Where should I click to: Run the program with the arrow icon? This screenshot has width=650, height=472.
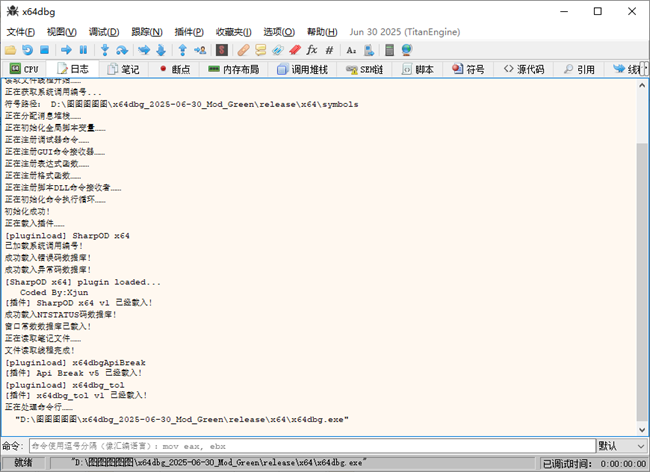coord(66,49)
